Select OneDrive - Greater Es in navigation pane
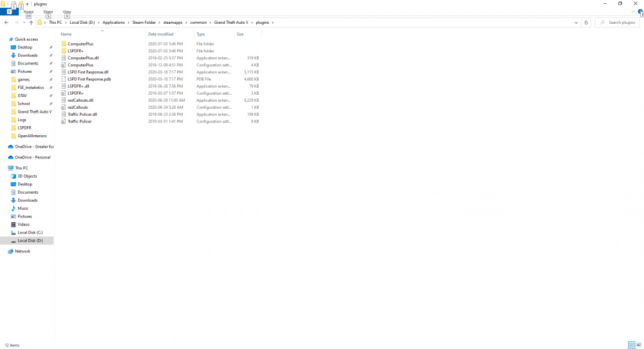 click(34, 147)
